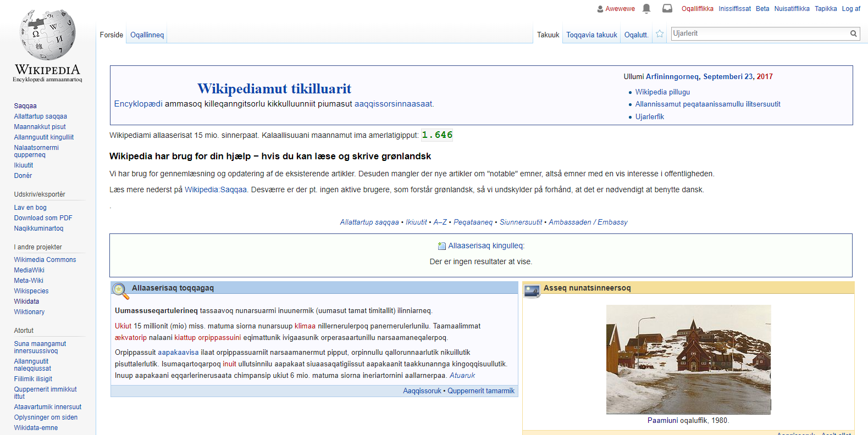The image size is (868, 435).
Task: Click the picture icon beside Asseq nunatsinneersoq
Action: click(x=532, y=290)
